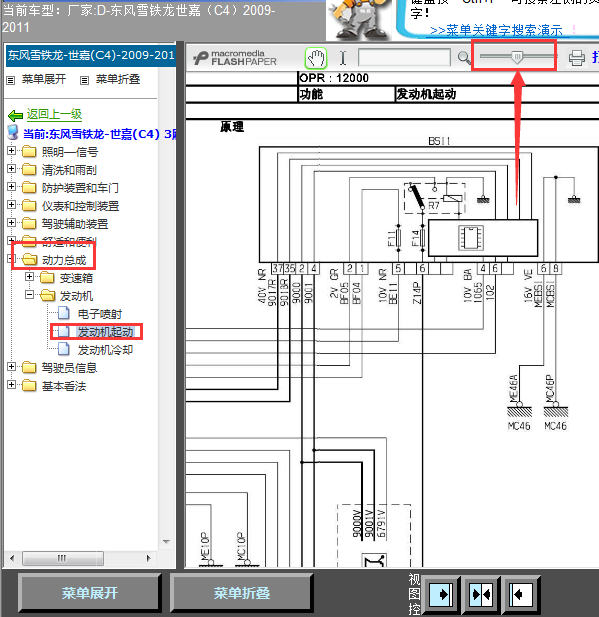Open 发动机起动 tree item

[105, 332]
